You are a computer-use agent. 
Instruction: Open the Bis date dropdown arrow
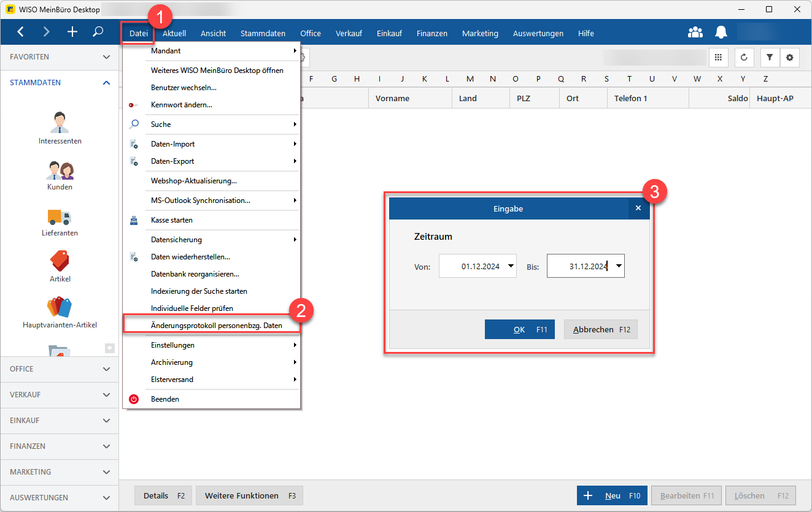pos(619,266)
